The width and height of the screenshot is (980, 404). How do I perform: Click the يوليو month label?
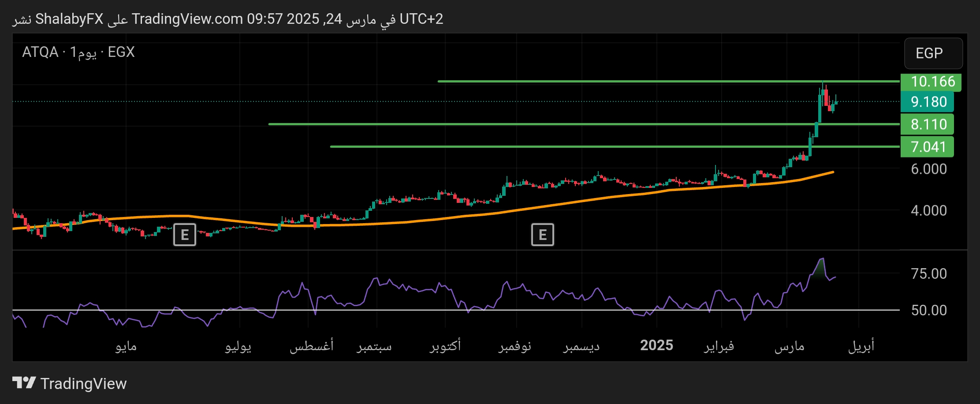coord(238,347)
